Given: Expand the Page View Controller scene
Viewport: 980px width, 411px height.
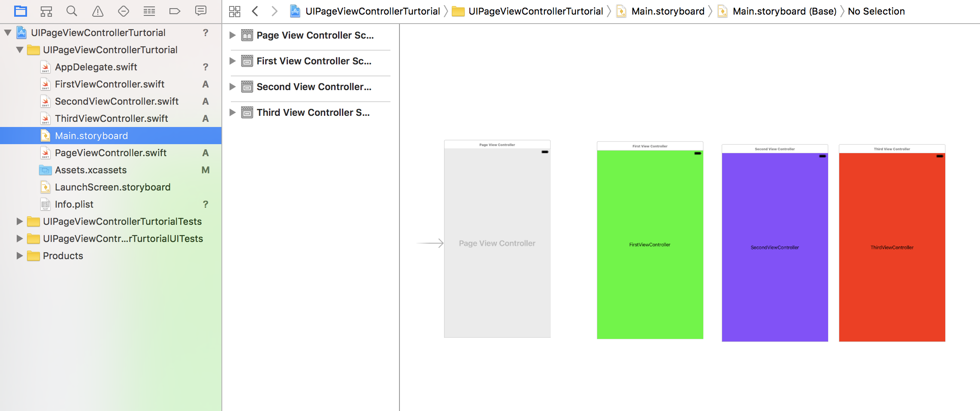Looking at the screenshot, I should point(233,35).
